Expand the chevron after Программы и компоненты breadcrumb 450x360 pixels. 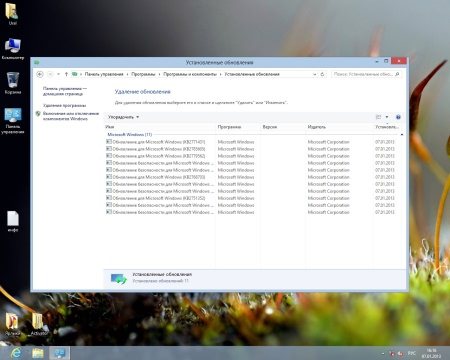(221, 74)
